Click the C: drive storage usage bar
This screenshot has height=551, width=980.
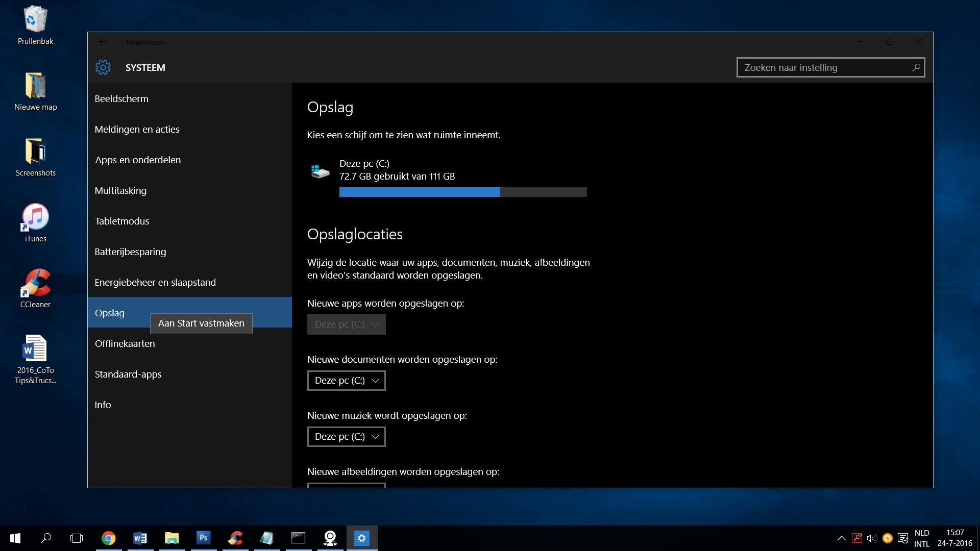pyautogui.click(x=462, y=192)
